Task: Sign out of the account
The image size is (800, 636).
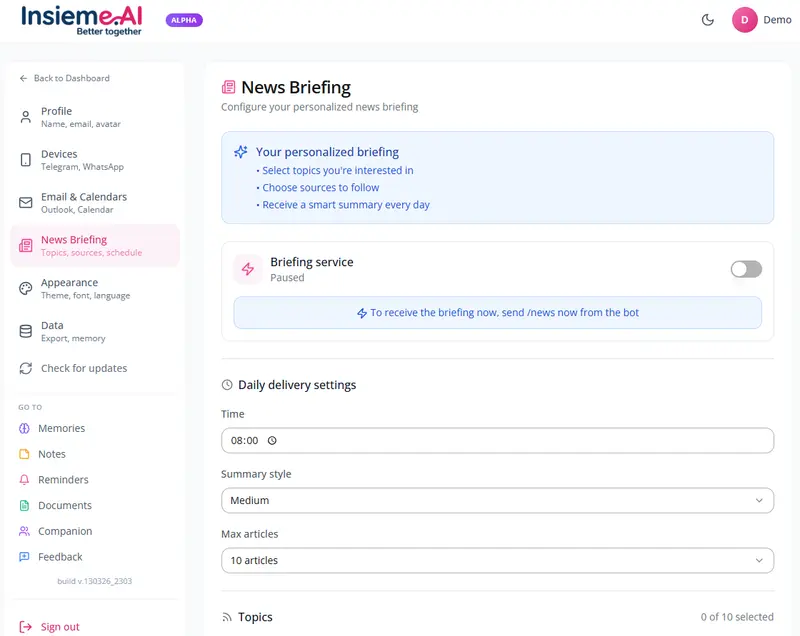Action: coord(59,627)
